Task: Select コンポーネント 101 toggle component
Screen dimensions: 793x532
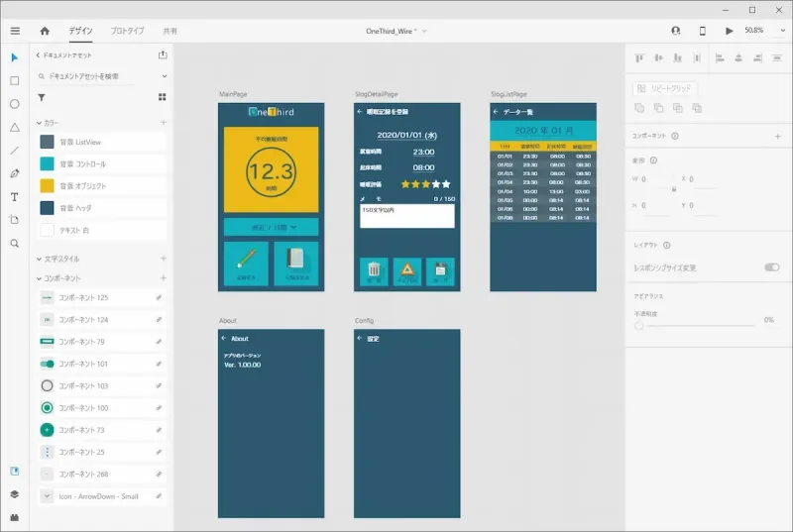Action: (x=102, y=364)
